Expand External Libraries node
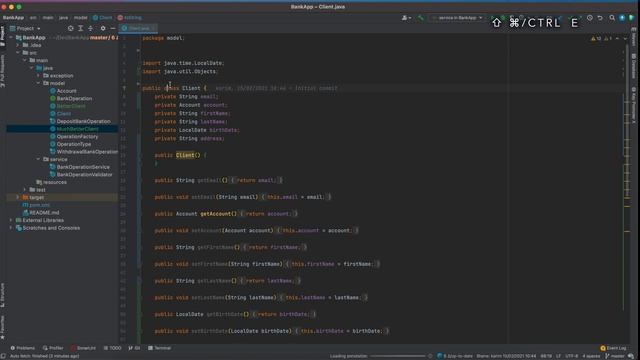The height and width of the screenshot is (360, 640). point(11,220)
